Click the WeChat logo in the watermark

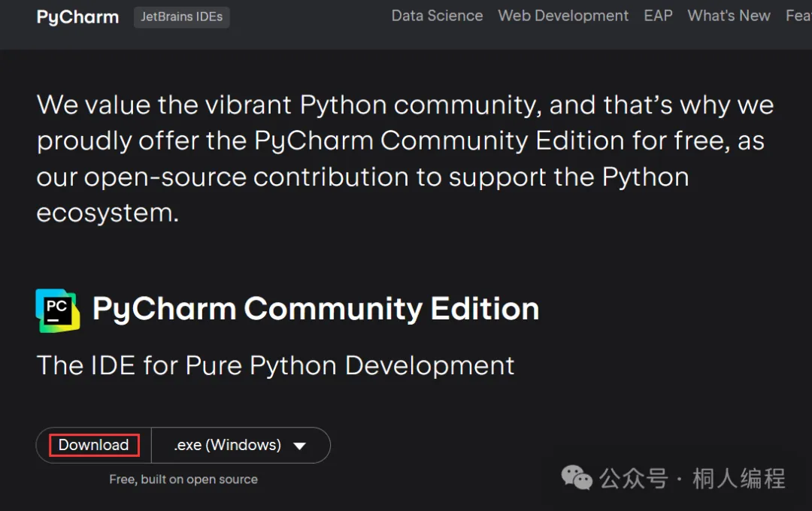tap(577, 478)
